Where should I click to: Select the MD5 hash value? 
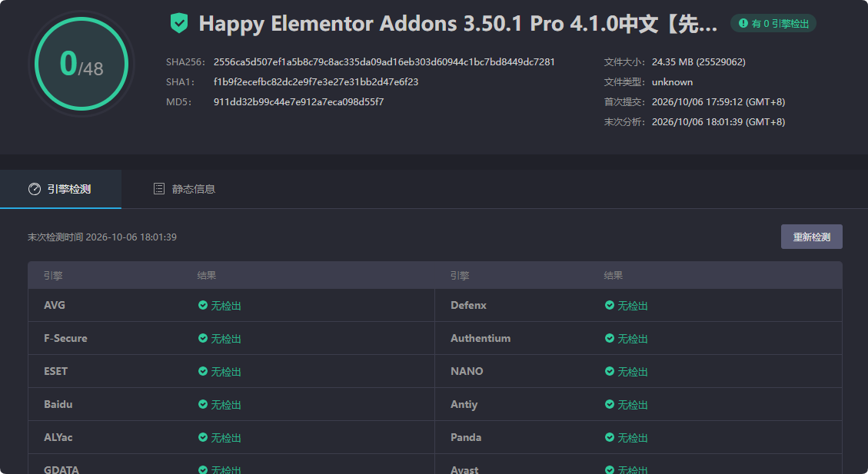pyautogui.click(x=299, y=101)
